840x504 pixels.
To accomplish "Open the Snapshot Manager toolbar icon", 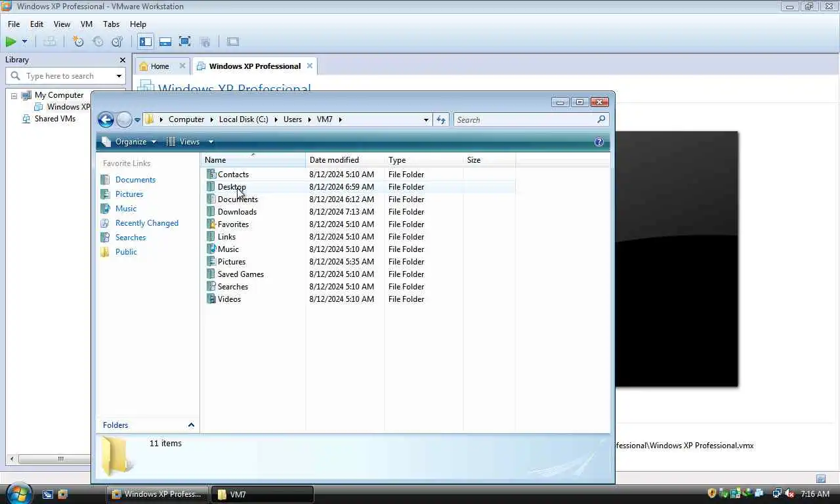I will (117, 41).
